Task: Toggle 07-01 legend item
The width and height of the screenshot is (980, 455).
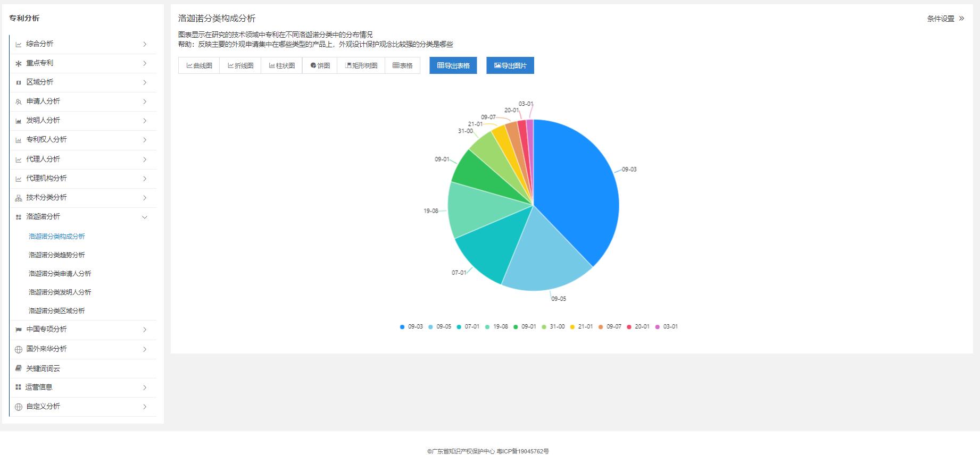Action: tap(468, 327)
